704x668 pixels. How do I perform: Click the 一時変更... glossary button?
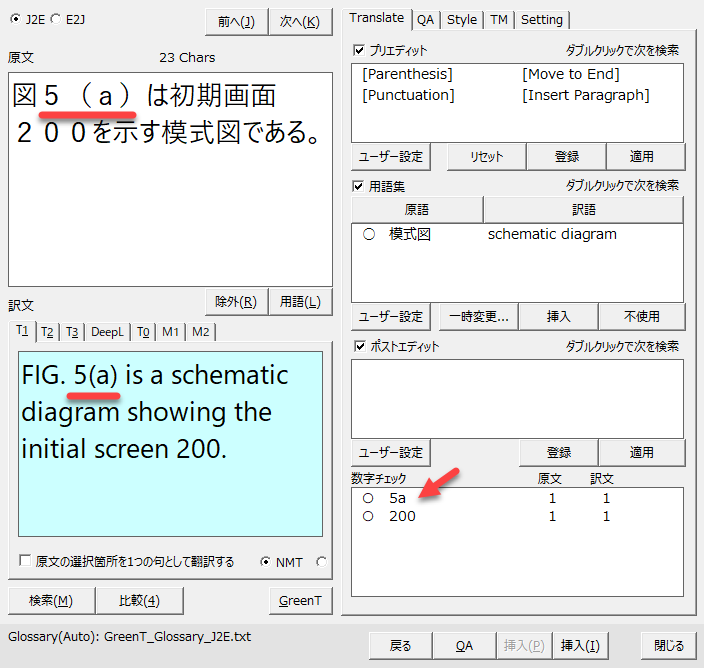click(477, 316)
